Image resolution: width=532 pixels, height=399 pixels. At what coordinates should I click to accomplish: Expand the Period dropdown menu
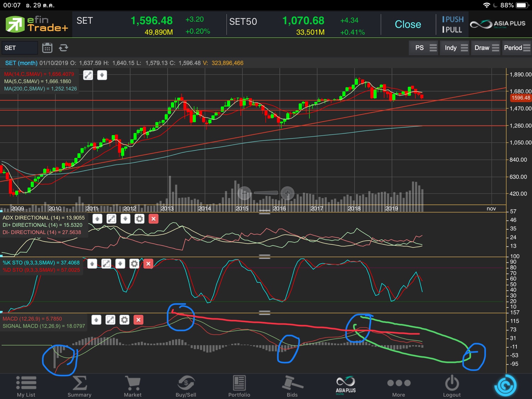[x=517, y=48]
